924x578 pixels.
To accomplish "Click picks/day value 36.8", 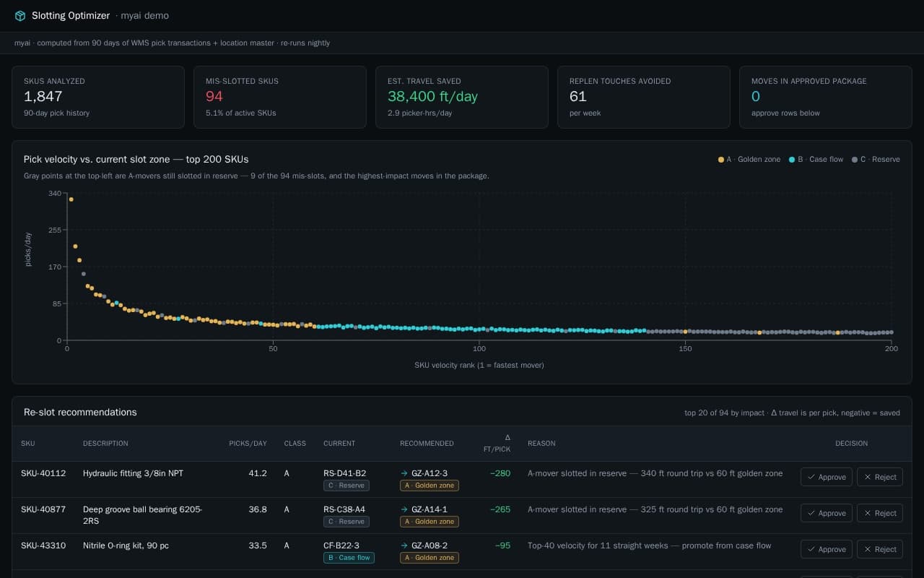I will [258, 509].
